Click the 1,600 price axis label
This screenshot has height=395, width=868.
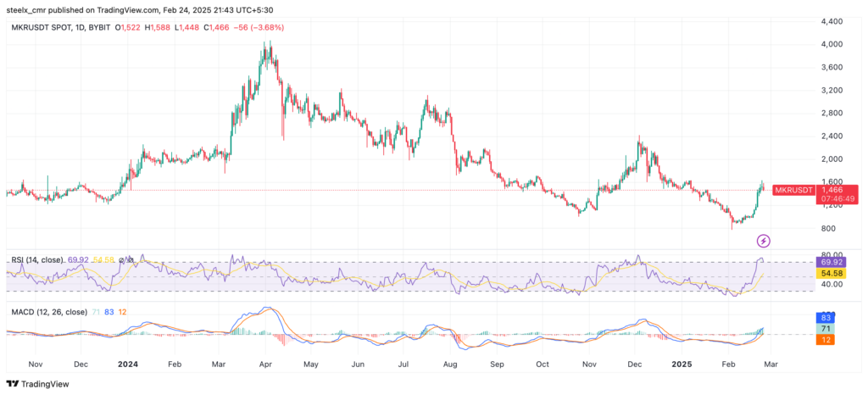[x=832, y=181]
